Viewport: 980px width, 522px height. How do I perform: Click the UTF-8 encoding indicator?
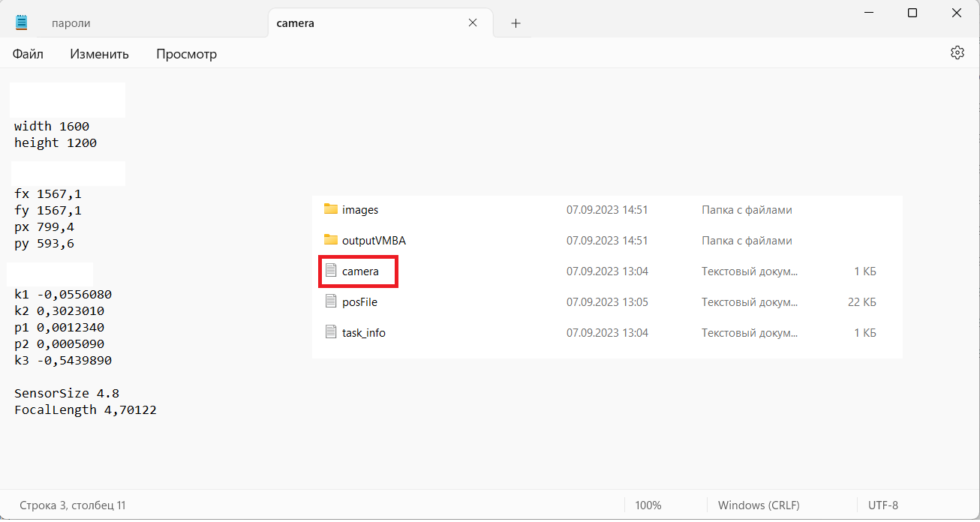[x=883, y=505]
